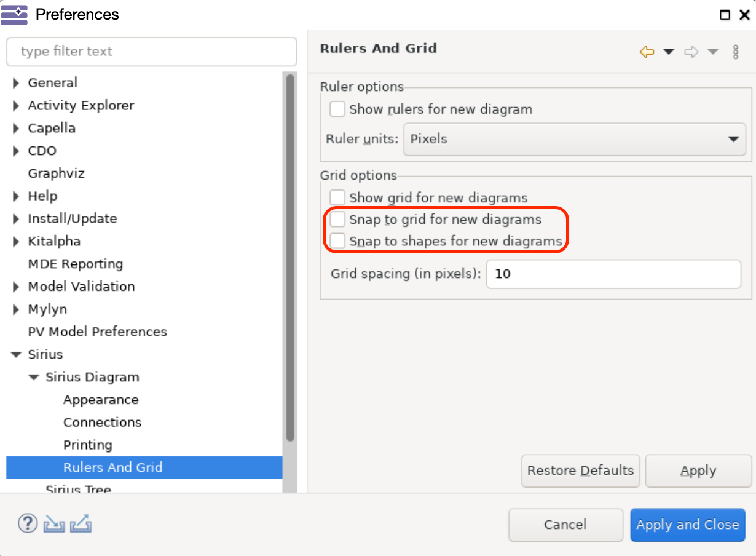Click the Preferences window app icon
The image size is (756, 556).
pos(14,14)
